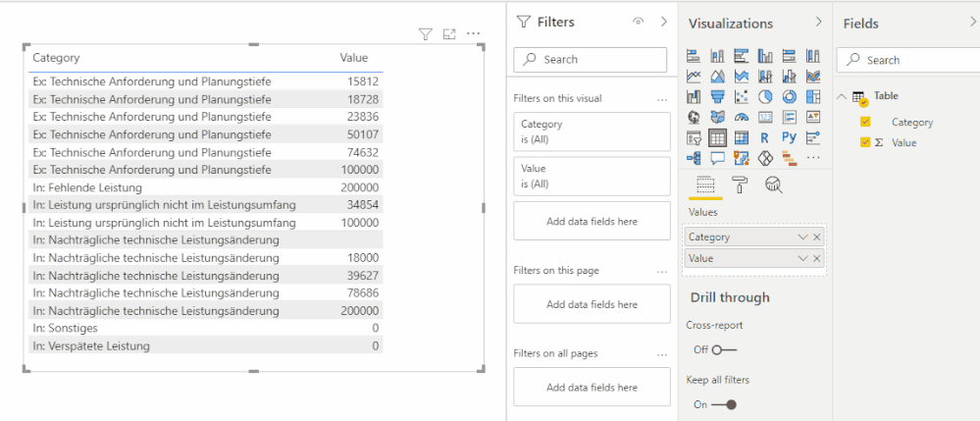980x421 pixels.
Task: Select the stacked bar chart visual
Action: click(x=694, y=56)
